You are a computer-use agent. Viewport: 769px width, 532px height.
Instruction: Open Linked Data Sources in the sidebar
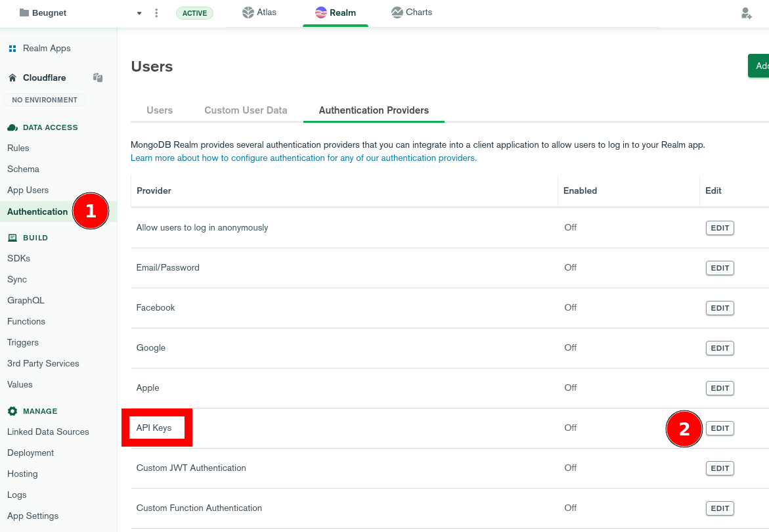[48, 432]
